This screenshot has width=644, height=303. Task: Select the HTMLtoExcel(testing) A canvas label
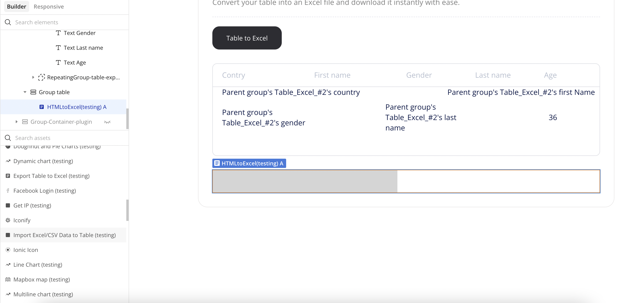(x=249, y=163)
